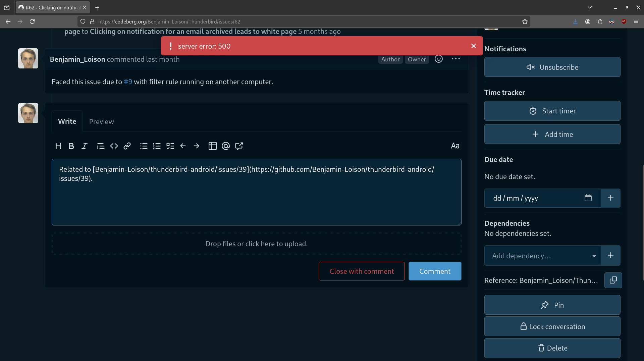644x361 pixels.
Task: Start timer in Time tracker
Action: (552, 111)
